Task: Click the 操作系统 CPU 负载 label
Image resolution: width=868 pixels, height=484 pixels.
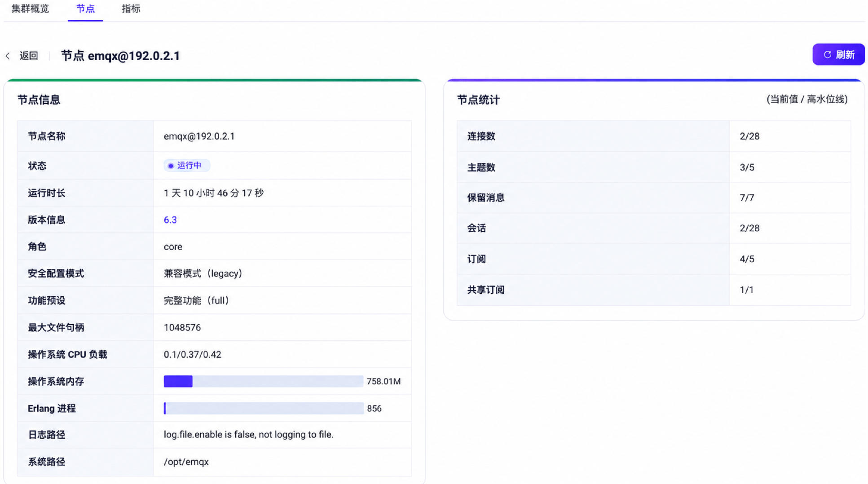Action: [67, 355]
